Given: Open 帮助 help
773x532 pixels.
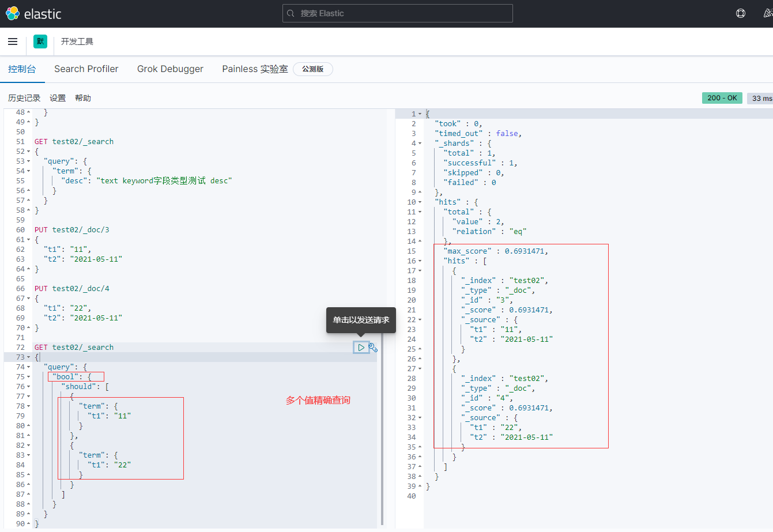Looking at the screenshot, I should 83,98.
